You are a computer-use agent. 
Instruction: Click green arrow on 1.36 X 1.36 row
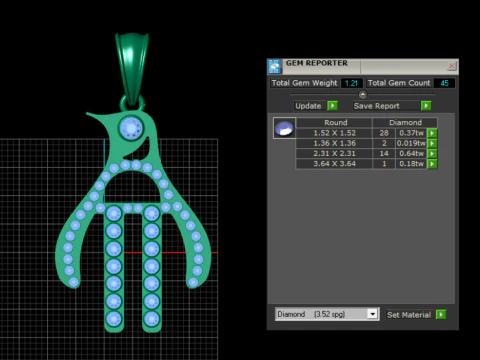point(432,143)
